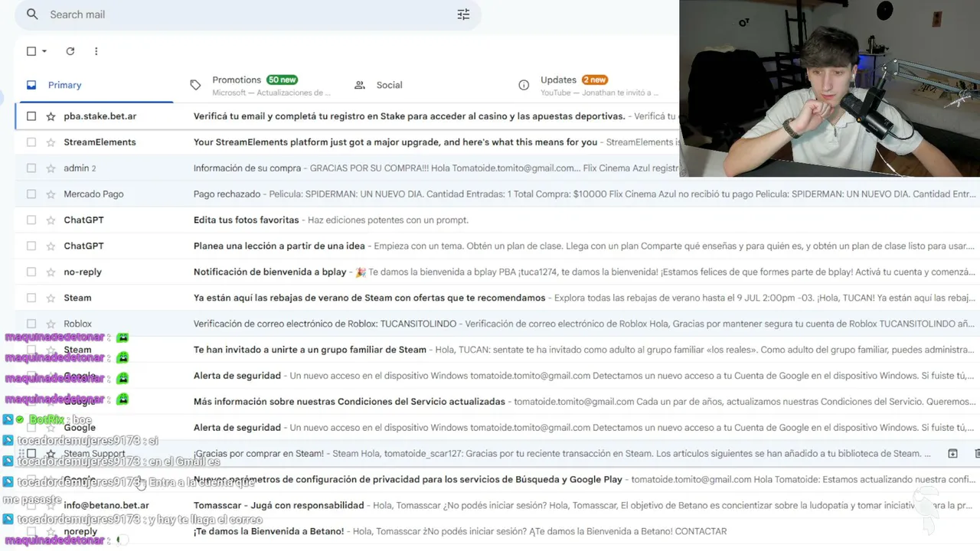Image resolution: width=980 pixels, height=551 pixels.
Task: Open the 'Edita tus fotos favoritas' email
Action: [246, 220]
